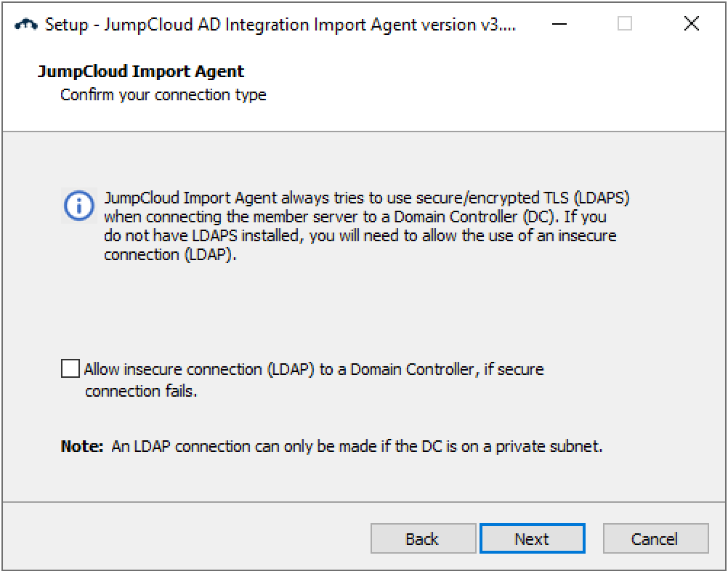This screenshot has width=728, height=574.
Task: Click the 'Confirm your connection type' subtitle
Action: [163, 94]
